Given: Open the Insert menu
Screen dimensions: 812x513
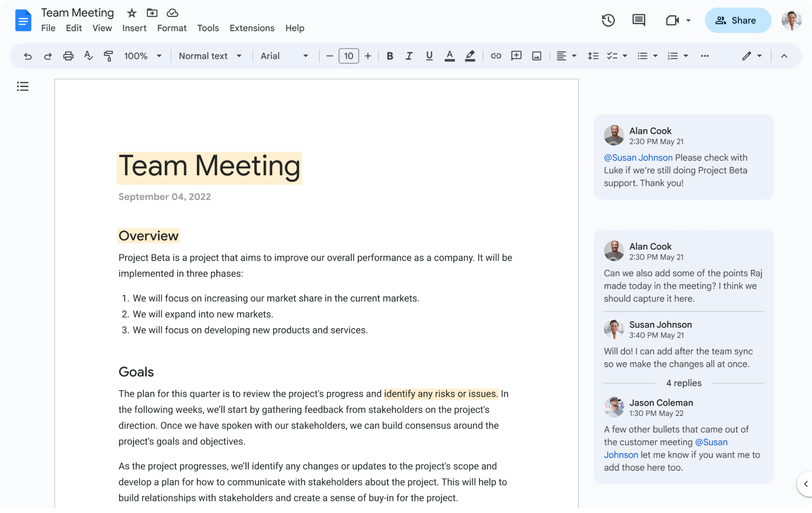Looking at the screenshot, I should pos(135,28).
